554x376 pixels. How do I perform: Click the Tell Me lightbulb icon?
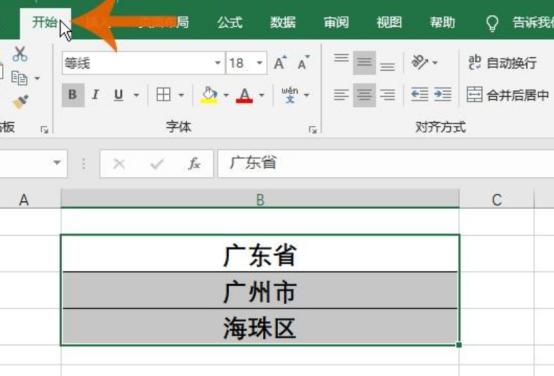click(x=492, y=23)
